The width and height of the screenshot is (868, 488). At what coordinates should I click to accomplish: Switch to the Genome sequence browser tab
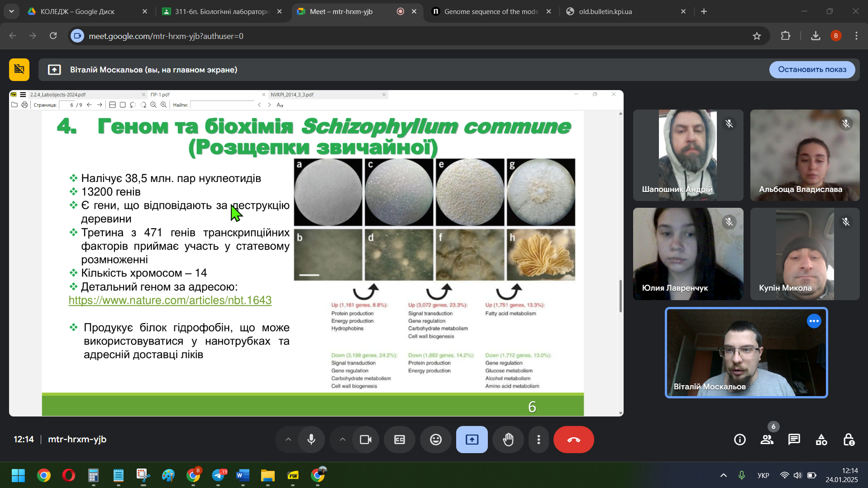tap(491, 12)
